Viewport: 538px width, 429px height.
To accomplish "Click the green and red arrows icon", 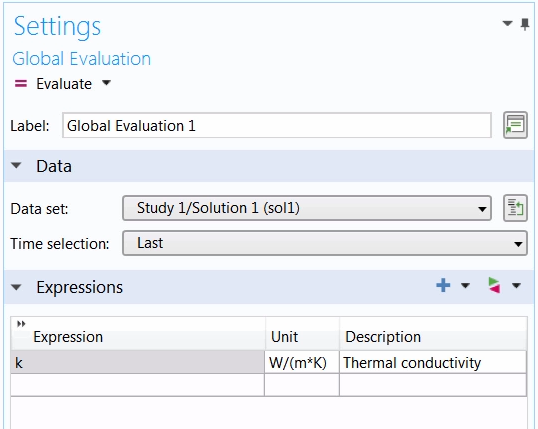I will click(494, 285).
